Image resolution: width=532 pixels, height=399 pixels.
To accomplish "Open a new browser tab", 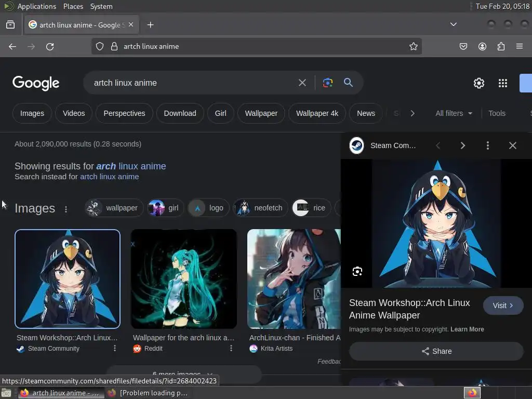I will (x=150, y=25).
